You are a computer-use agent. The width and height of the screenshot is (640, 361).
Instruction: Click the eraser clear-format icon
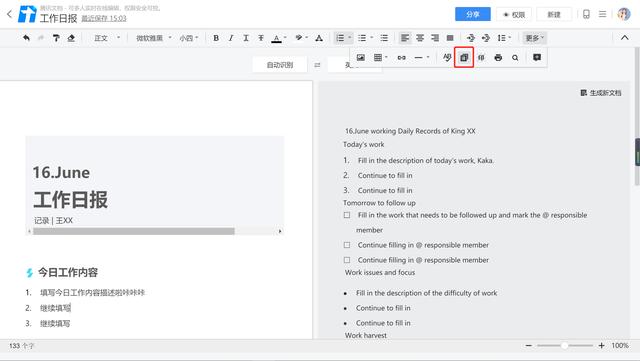(x=71, y=38)
